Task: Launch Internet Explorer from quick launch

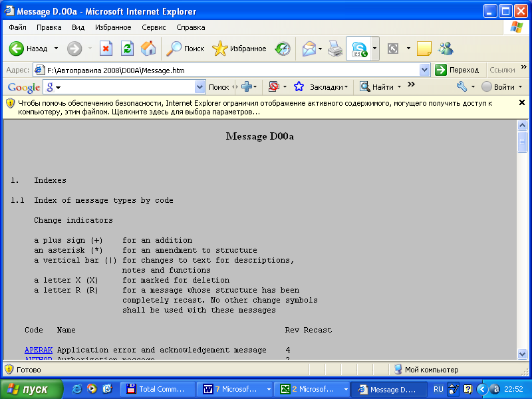Action: click(x=76, y=389)
